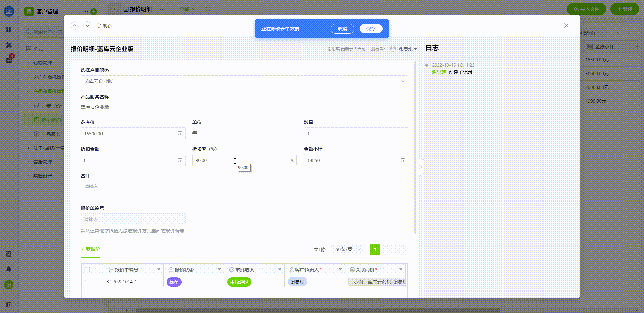Go to previous page in the sub-table
Screen dimensions: 644x313
point(387,250)
